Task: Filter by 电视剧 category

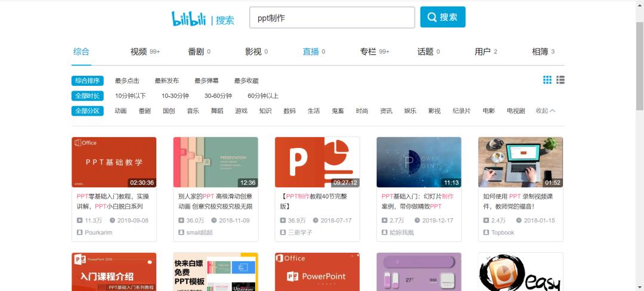Action: pyautogui.click(x=516, y=111)
